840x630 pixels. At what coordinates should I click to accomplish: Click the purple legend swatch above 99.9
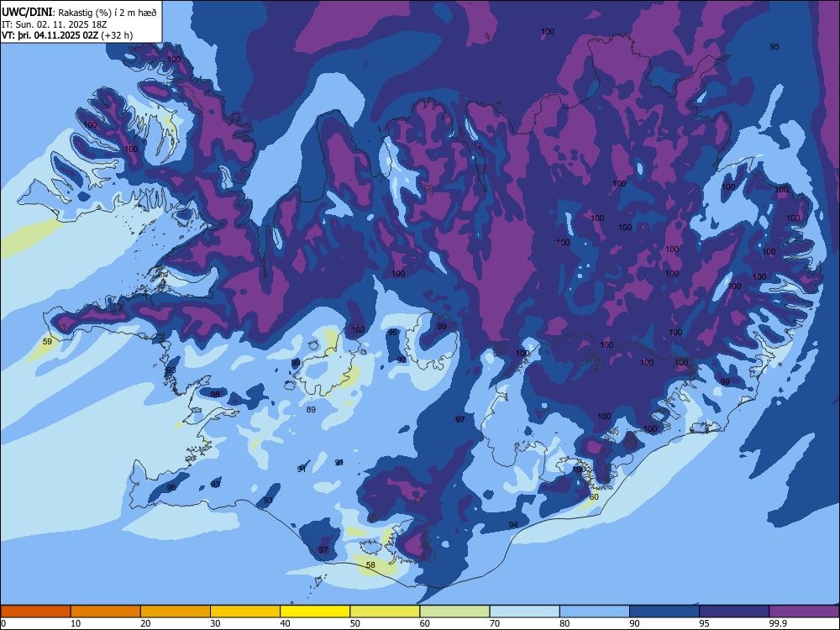[x=804, y=612]
